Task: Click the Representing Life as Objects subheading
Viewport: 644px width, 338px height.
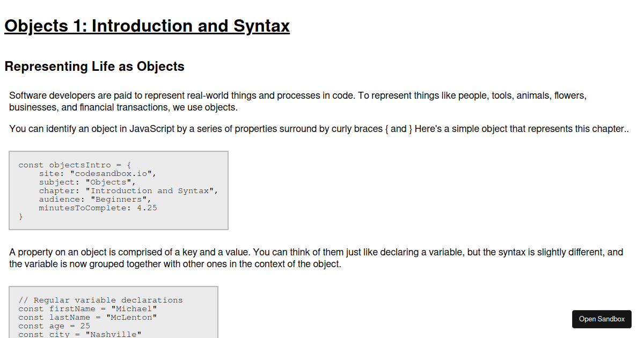Action: click(94, 66)
